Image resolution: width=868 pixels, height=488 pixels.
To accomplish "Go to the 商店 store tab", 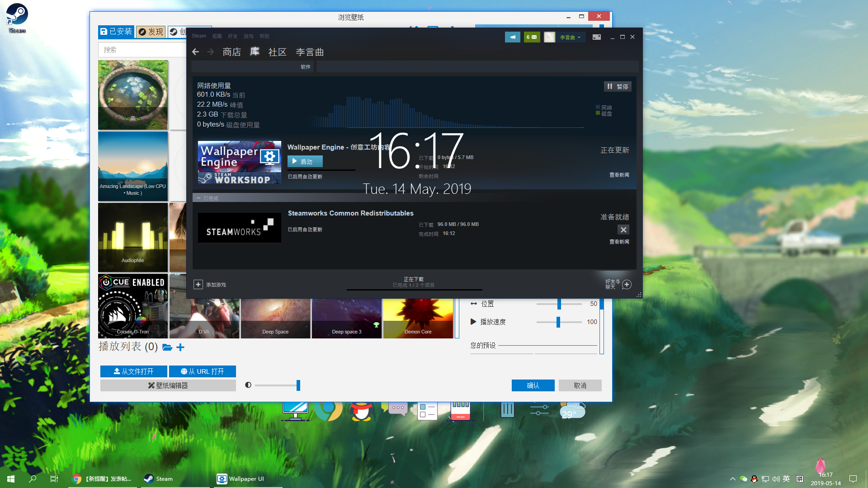I will click(232, 52).
